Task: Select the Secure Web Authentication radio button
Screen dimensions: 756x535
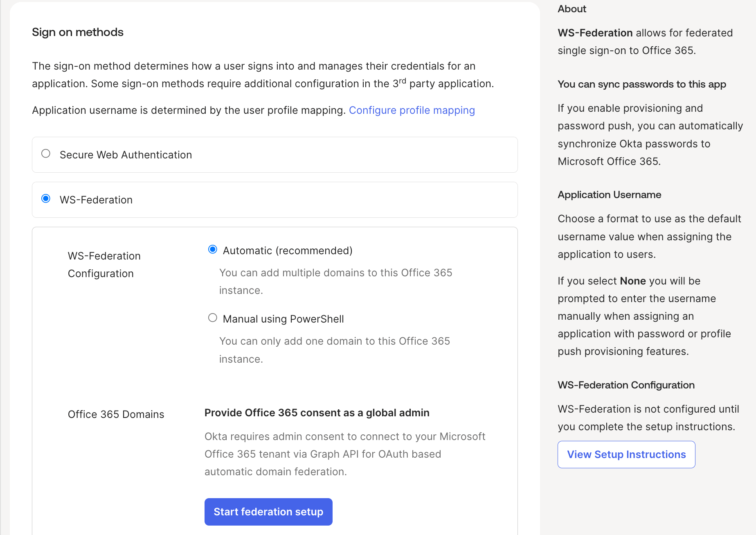Action: [x=46, y=154]
